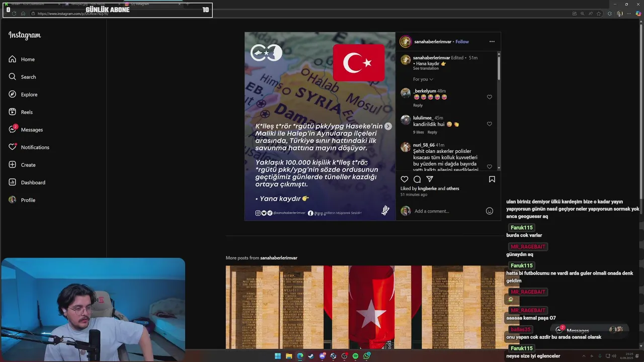Open nuri_58_66's profile name
This screenshot has height=362, width=644.
pos(424,145)
